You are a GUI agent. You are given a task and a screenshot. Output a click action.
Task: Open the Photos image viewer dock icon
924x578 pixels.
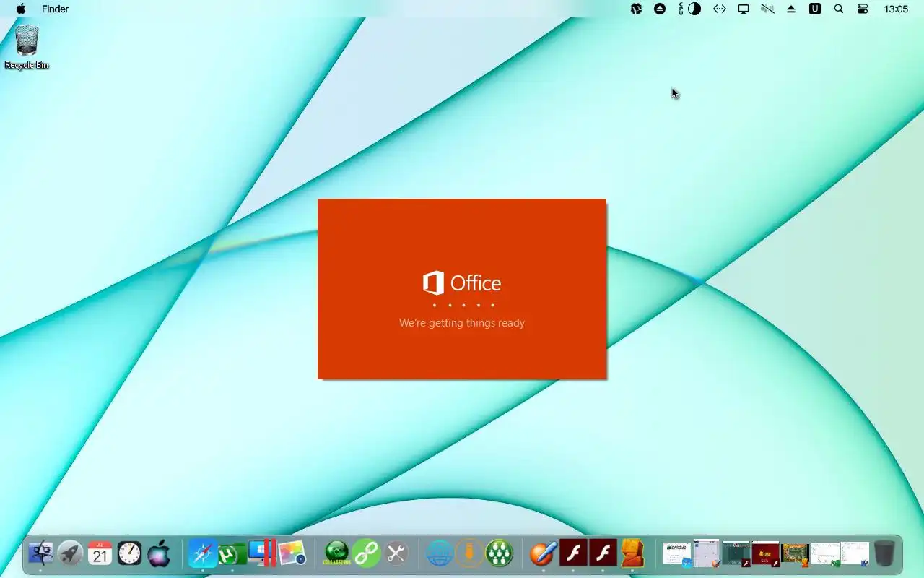tap(292, 553)
